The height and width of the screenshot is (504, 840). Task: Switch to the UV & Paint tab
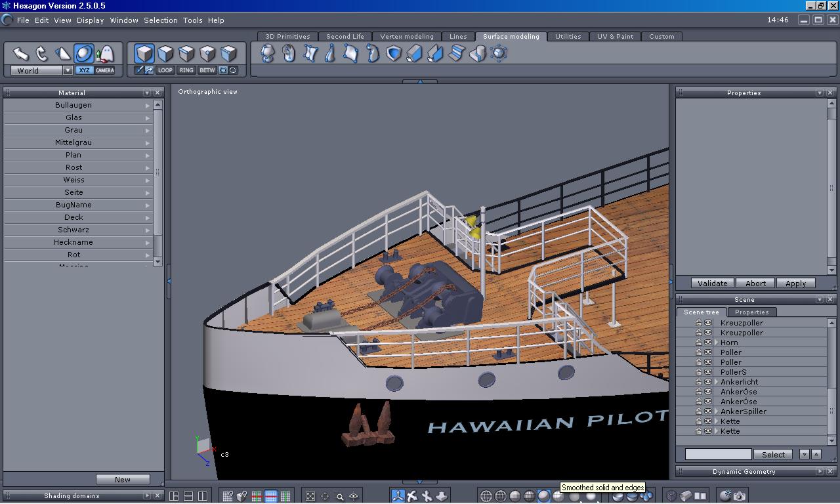pyautogui.click(x=615, y=36)
